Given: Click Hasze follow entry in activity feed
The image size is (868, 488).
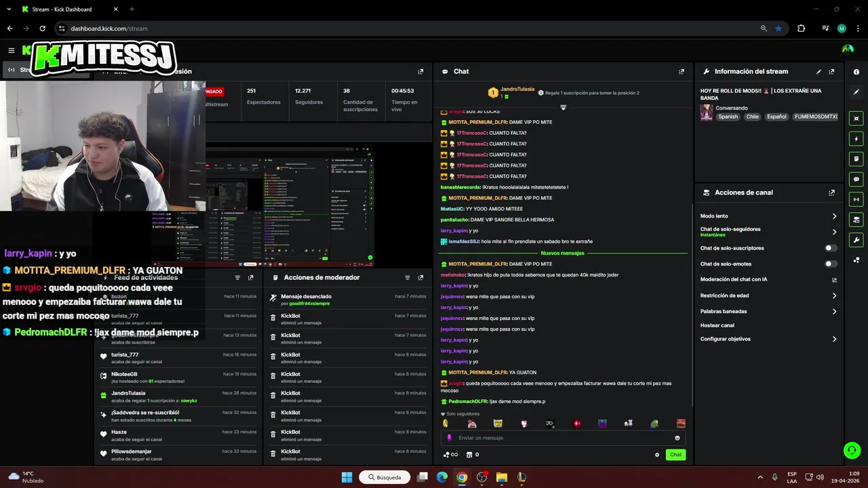Looking at the screenshot, I should (178, 435).
